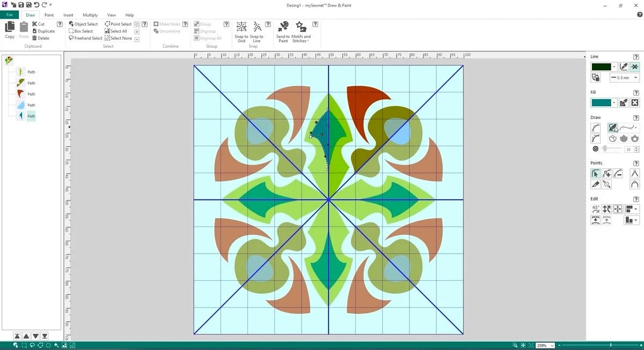Toggle the no-fill option in the Fill section
The image size is (644, 350).
(634, 103)
